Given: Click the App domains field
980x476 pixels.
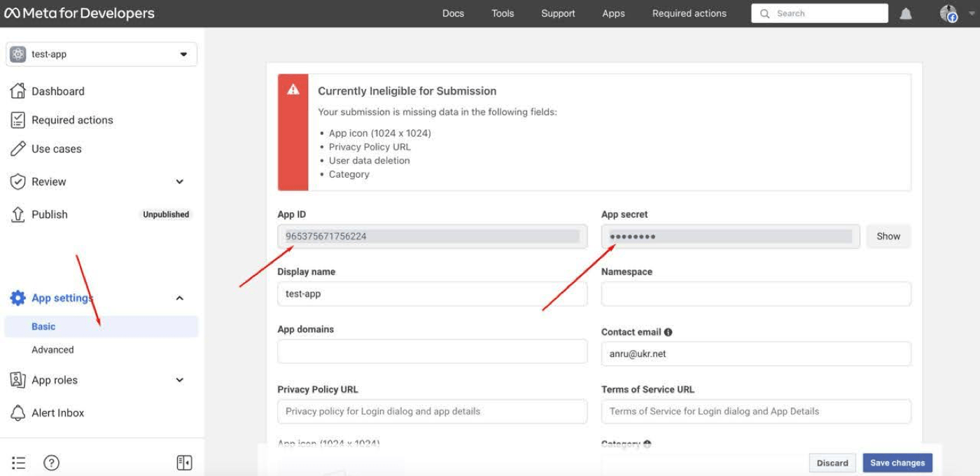Looking at the screenshot, I should (x=433, y=351).
